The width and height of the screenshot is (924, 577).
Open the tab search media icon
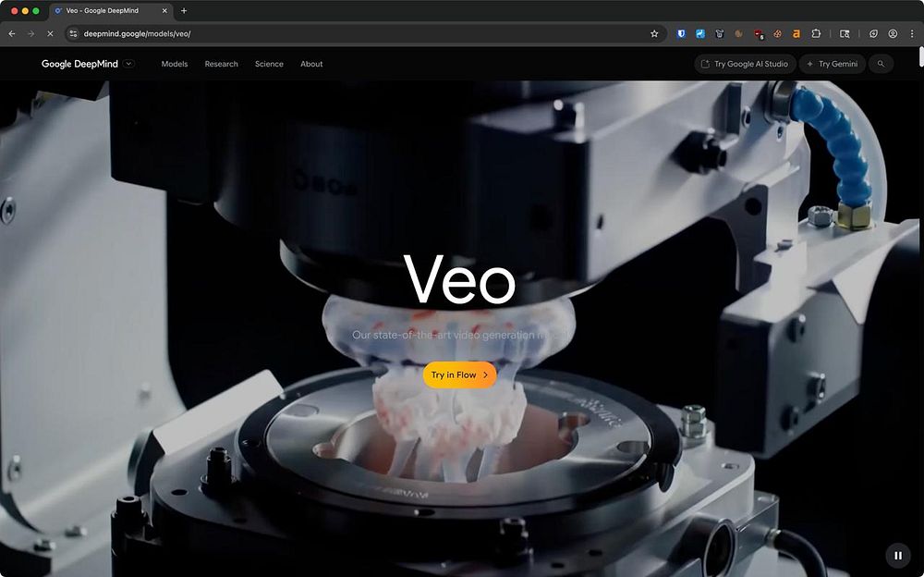pos(845,33)
